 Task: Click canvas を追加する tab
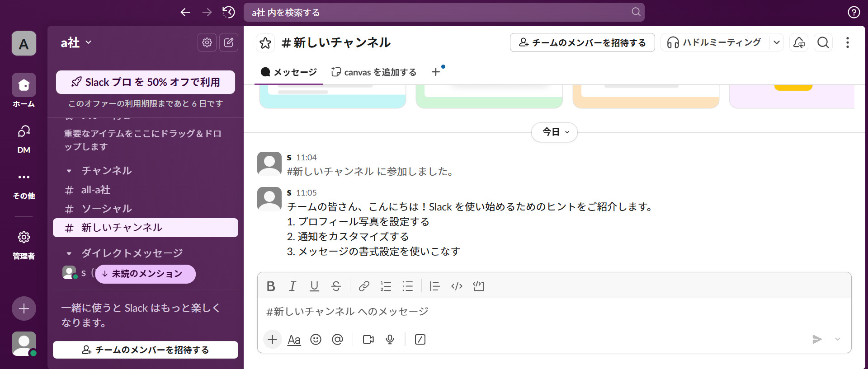point(374,72)
